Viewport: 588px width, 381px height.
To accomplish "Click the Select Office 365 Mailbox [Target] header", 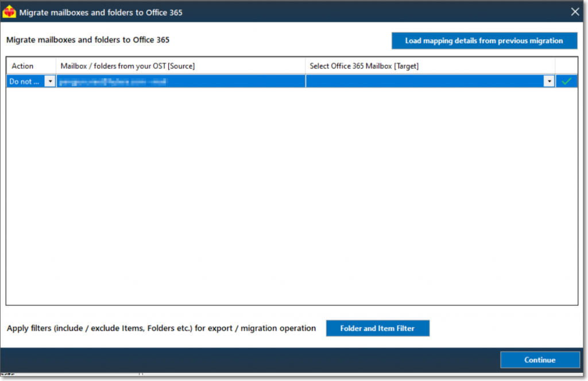I will tap(430, 66).
